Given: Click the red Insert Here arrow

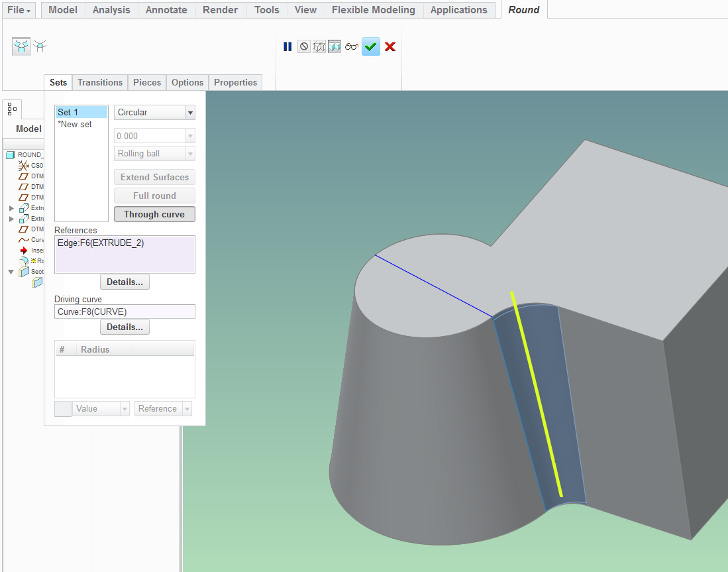Looking at the screenshot, I should tap(24, 251).
